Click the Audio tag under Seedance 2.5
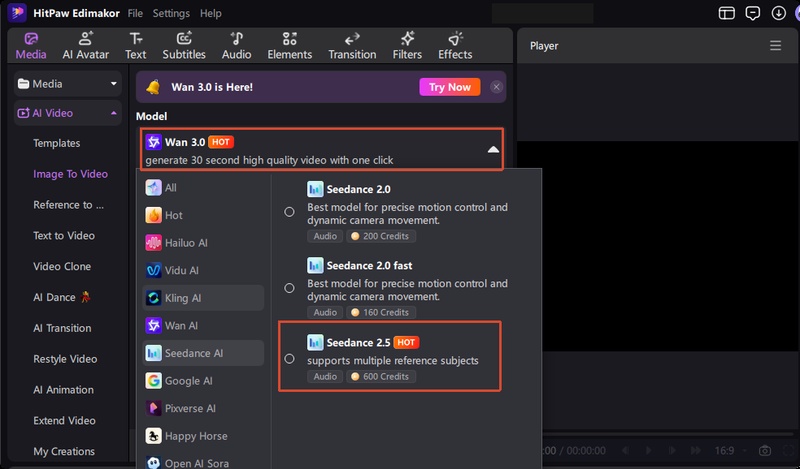800x469 pixels. 325,377
